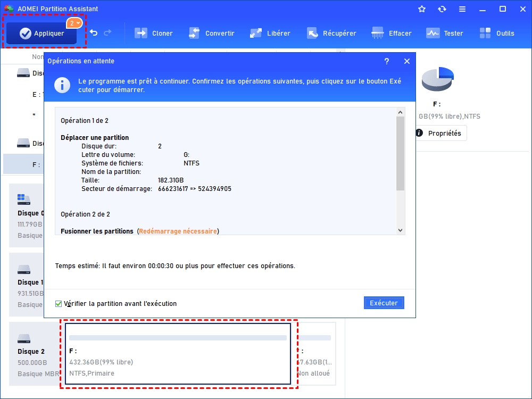Open Propriétés for partition F
Screen dimensions: 532x399
click(x=439, y=133)
